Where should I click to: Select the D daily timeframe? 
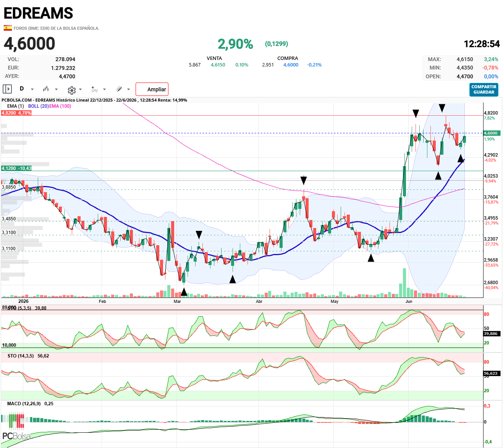pyautogui.click(x=22, y=89)
